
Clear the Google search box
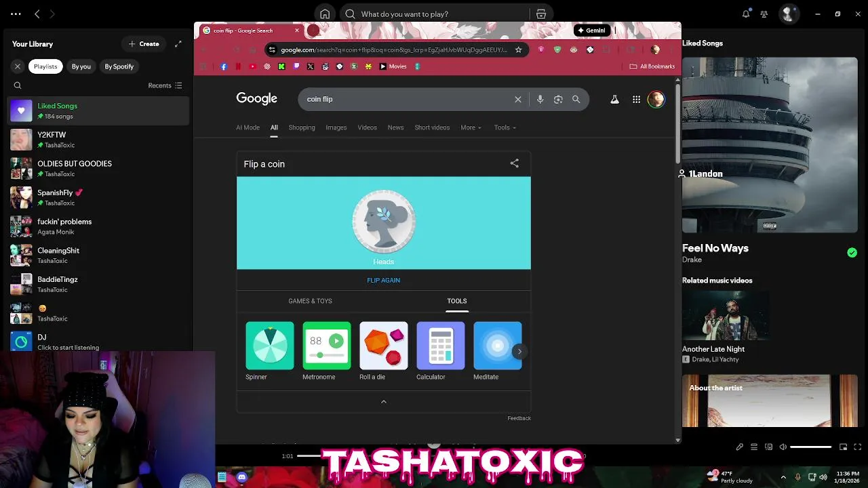tap(518, 99)
